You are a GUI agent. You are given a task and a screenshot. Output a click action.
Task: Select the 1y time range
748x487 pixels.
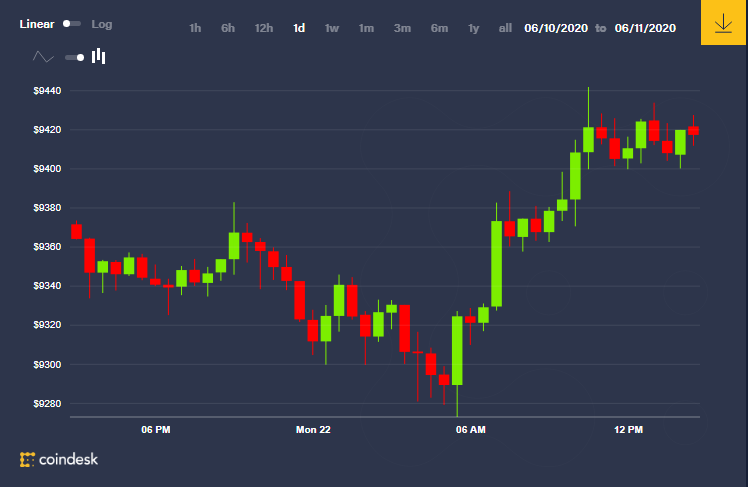[x=473, y=28]
